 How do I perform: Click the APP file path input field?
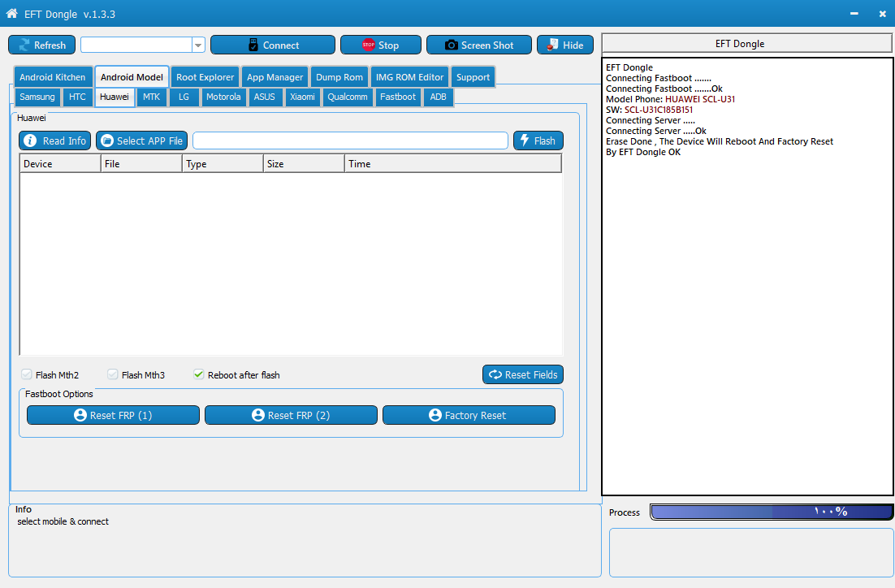pyautogui.click(x=351, y=141)
